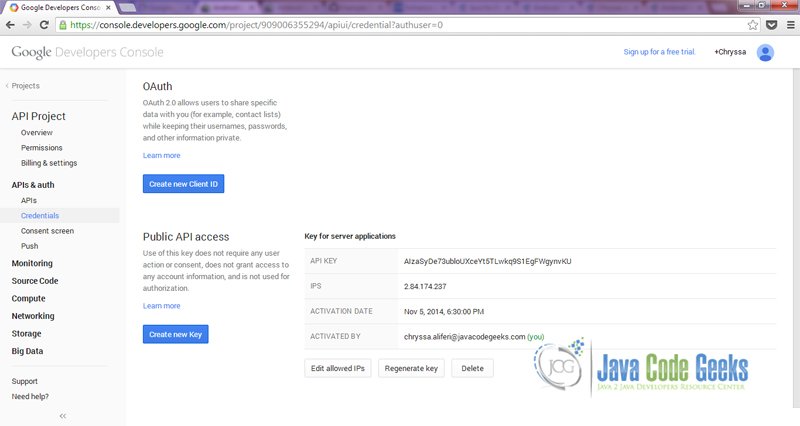Click Edit allowed IPs button
The image size is (800, 426).
[x=338, y=368]
